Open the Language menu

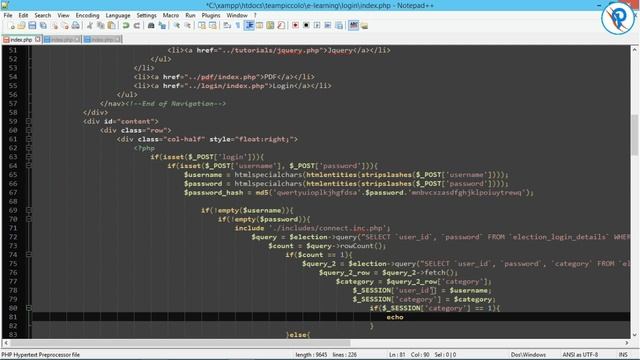(118, 15)
